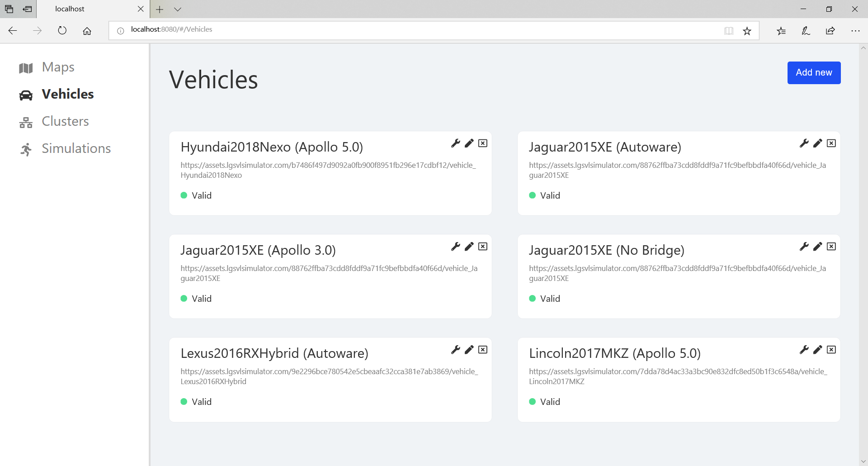Open the favorites hub
Screen dimensions: 868x466
click(781, 31)
